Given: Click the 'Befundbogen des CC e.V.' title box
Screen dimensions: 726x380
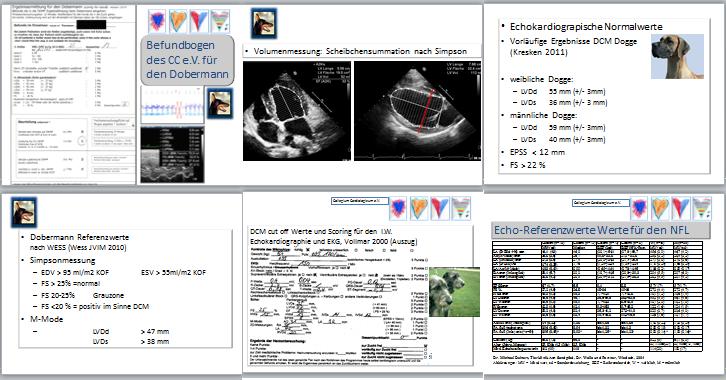Looking at the screenshot, I should click(187, 60).
